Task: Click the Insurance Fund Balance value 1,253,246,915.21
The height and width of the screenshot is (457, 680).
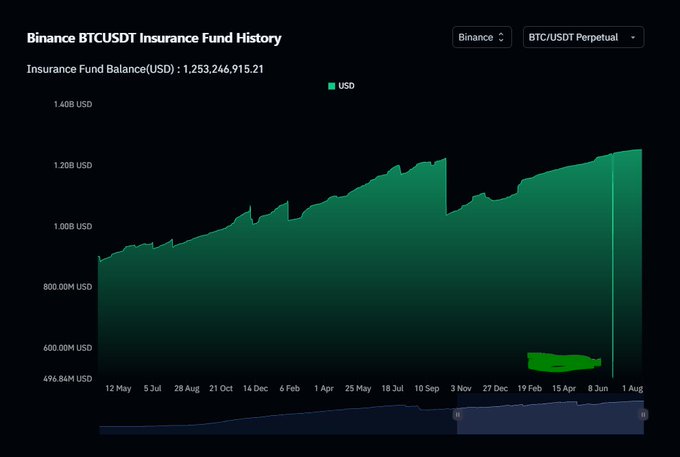Action: click(223, 69)
